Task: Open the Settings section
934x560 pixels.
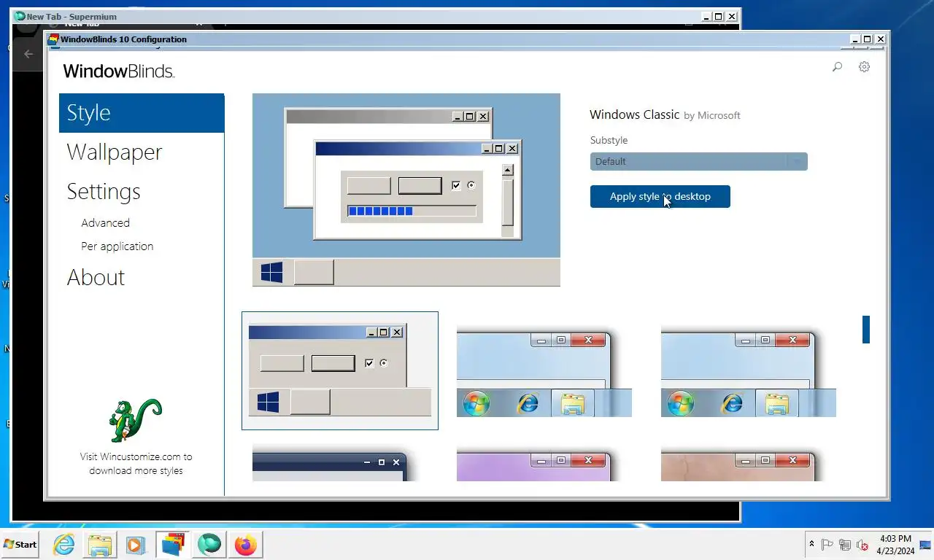Action: click(x=104, y=192)
